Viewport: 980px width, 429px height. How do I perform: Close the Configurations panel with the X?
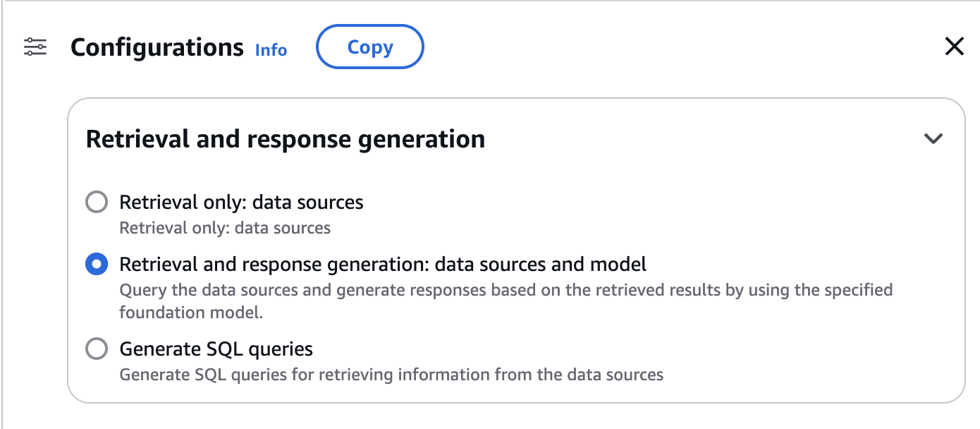pos(954,47)
